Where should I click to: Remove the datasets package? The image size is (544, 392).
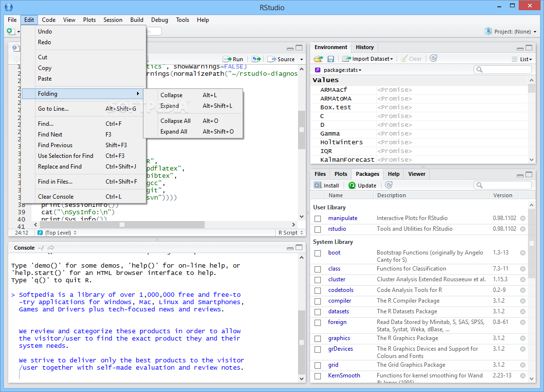point(523,312)
